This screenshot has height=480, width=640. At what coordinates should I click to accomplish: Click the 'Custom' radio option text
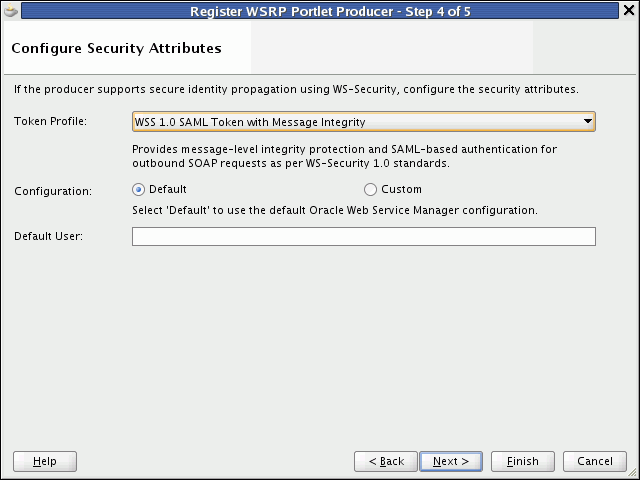pos(401,189)
